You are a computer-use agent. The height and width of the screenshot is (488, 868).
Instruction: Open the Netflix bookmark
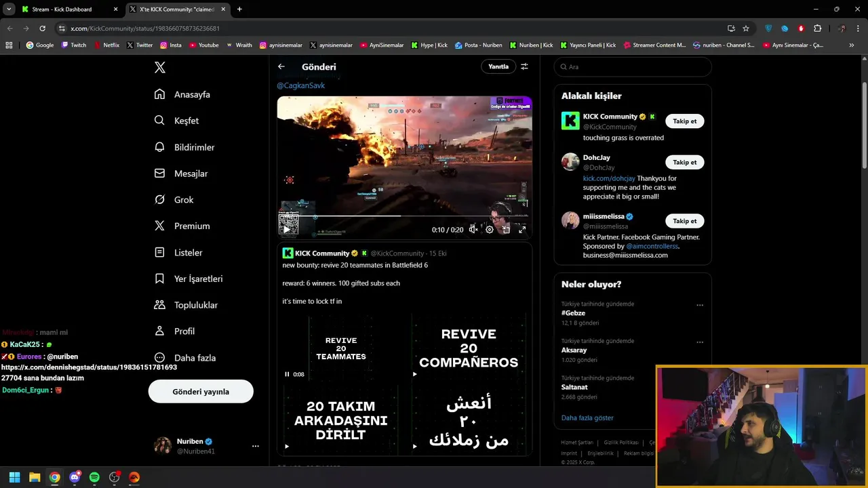point(106,45)
